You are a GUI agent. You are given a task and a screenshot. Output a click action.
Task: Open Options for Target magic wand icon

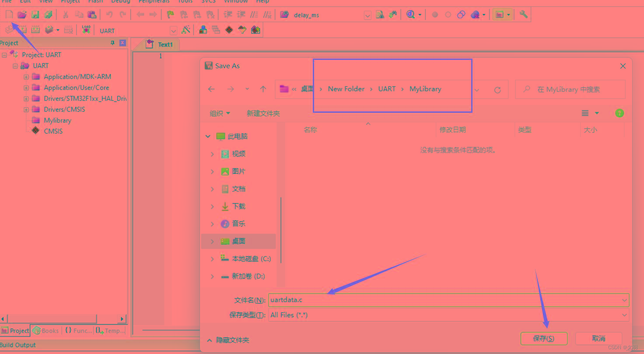(x=186, y=30)
